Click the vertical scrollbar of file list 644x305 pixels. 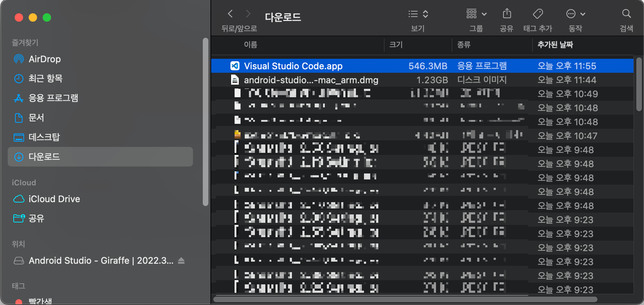[639, 84]
